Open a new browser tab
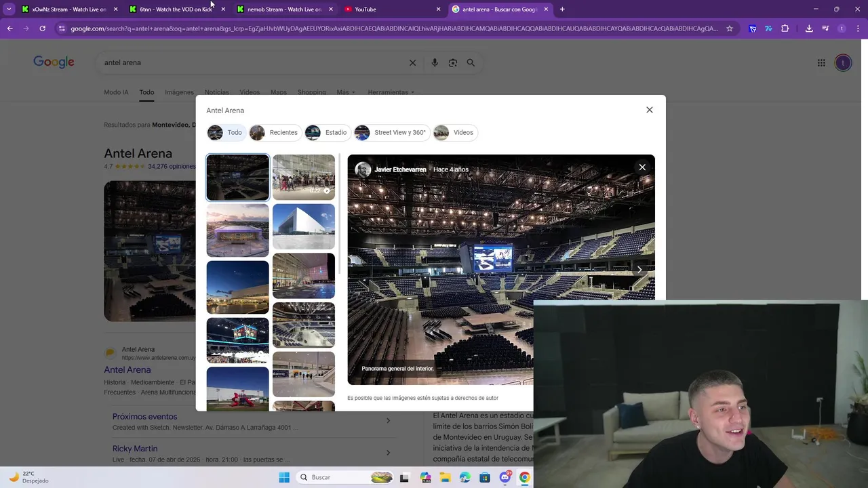868x488 pixels. 562,9
